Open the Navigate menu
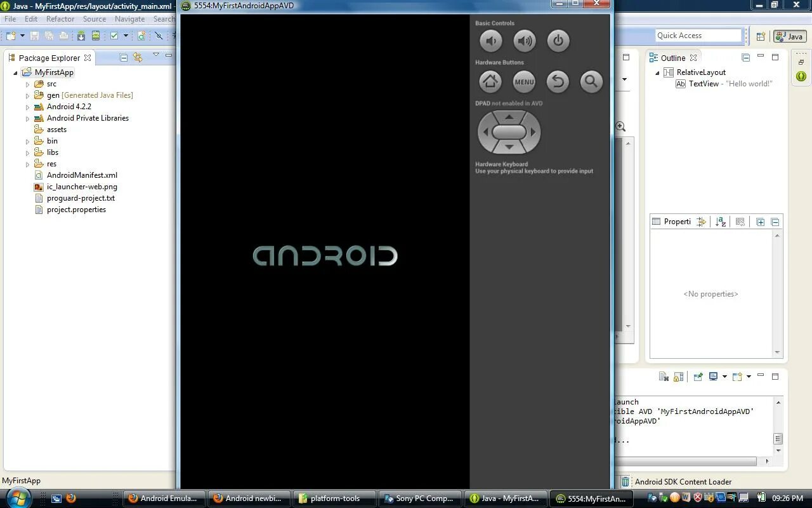This screenshot has height=508, width=812. [x=129, y=19]
